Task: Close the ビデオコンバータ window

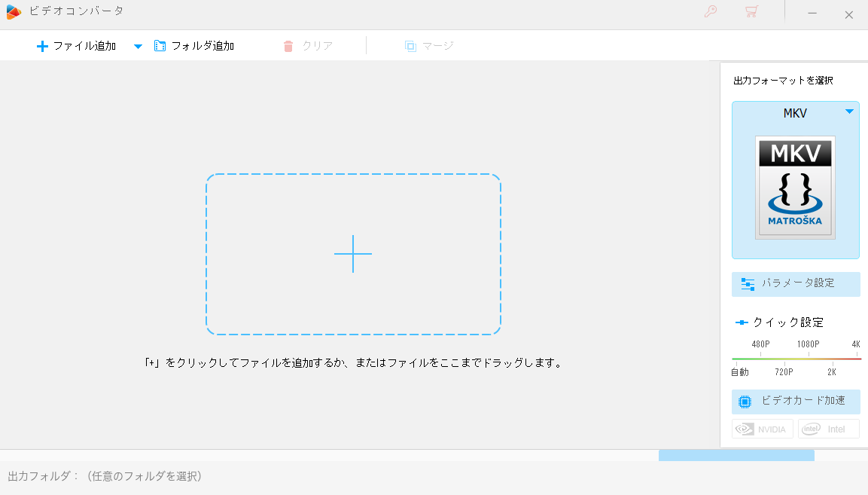Action: click(x=848, y=15)
